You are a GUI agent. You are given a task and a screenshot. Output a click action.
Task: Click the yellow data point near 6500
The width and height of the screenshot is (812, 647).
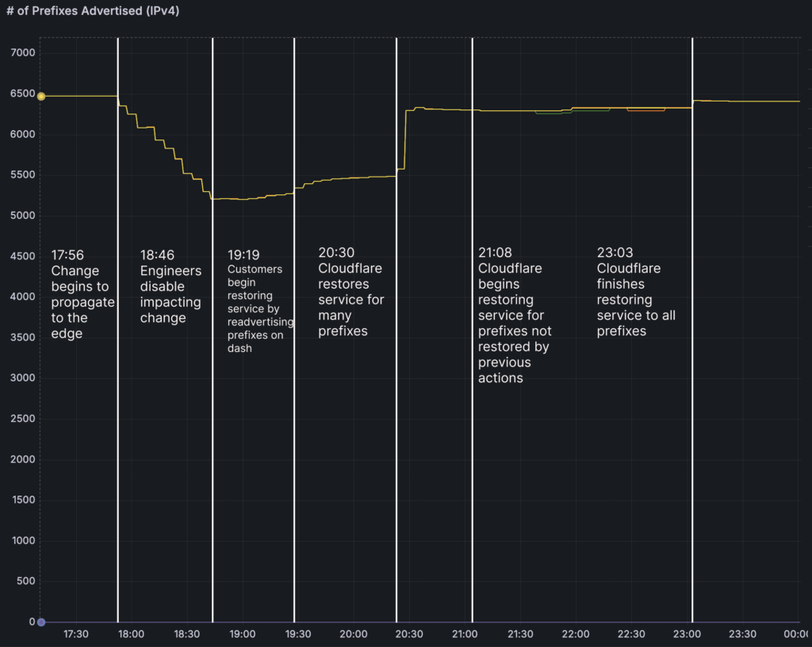pos(41,96)
